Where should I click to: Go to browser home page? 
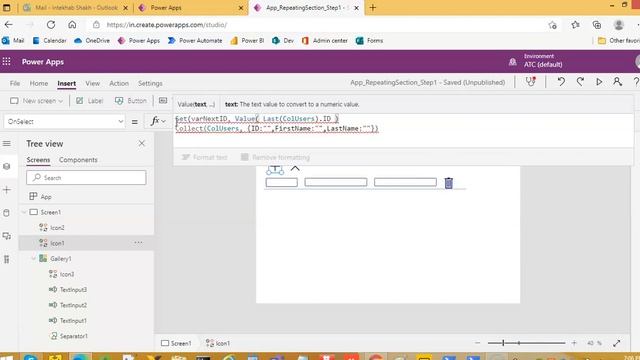point(72,25)
